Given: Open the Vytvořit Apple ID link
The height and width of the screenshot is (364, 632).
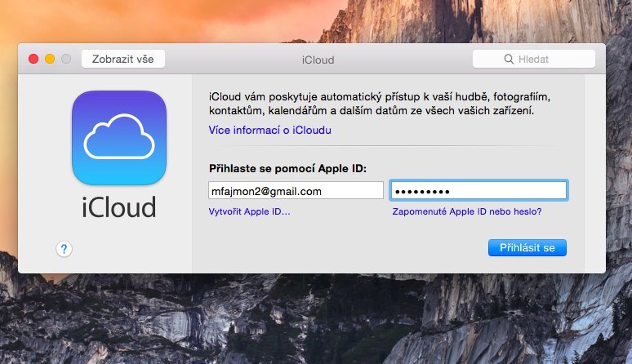Looking at the screenshot, I should (249, 211).
